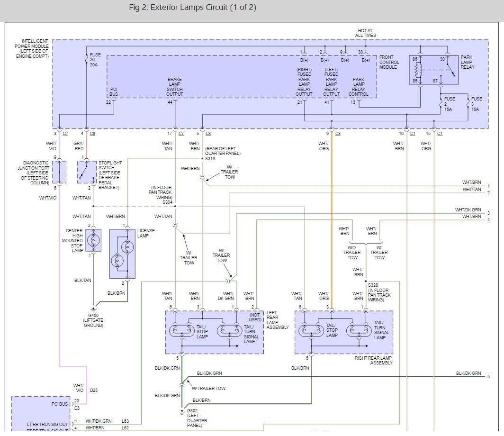Viewport: 504px width, 436px height.
Task: Select the Fuse 26 20A symbol
Action: 87,60
